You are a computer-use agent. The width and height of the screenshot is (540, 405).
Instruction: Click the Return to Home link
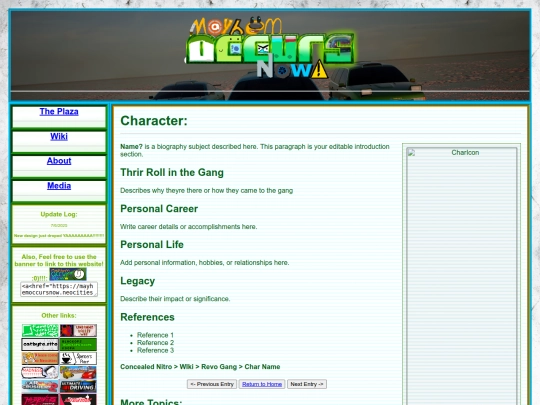point(262,384)
